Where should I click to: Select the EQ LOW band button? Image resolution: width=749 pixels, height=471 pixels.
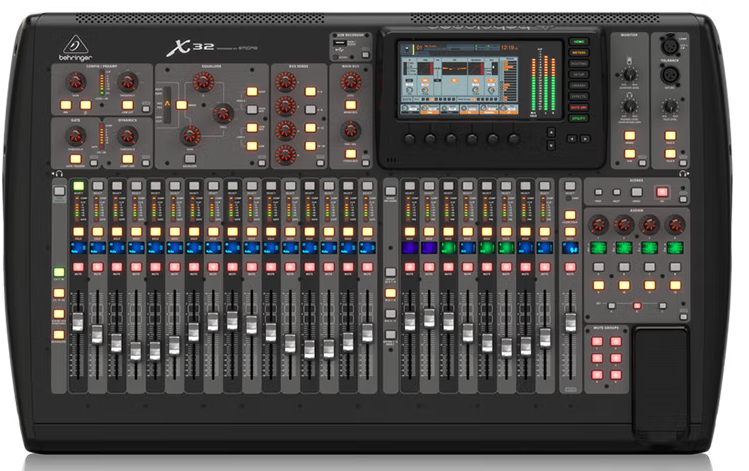[252, 146]
